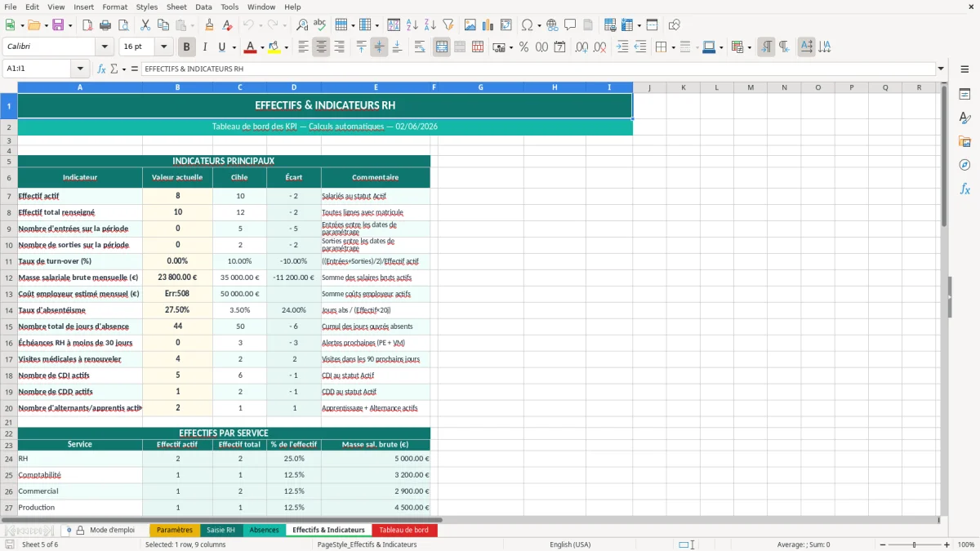
Task: Open the Borders dropdown arrow
Action: (x=672, y=47)
